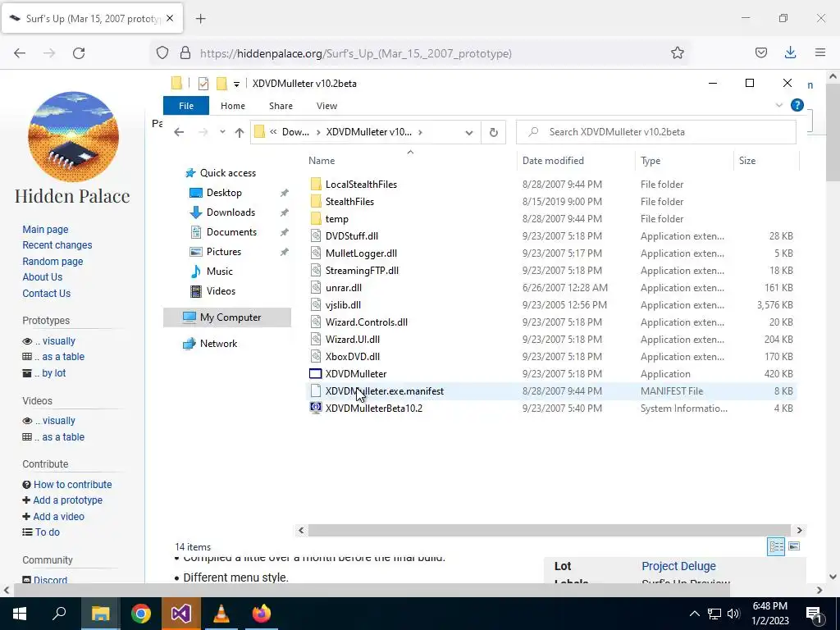840x630 pixels.
Task: Select the LocalStealthFiles folder
Action: tap(361, 185)
